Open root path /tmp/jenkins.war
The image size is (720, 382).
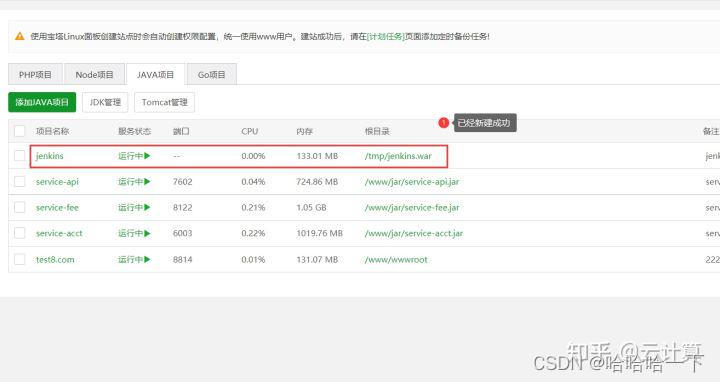pyautogui.click(x=398, y=156)
